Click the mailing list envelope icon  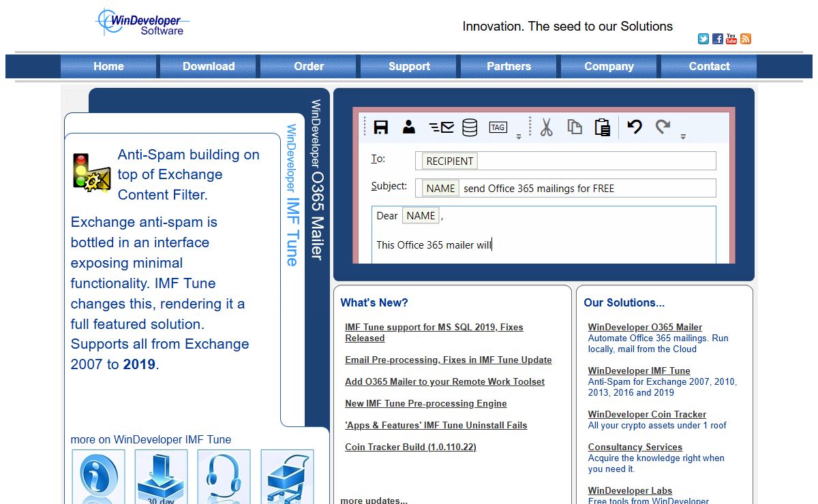point(442,127)
